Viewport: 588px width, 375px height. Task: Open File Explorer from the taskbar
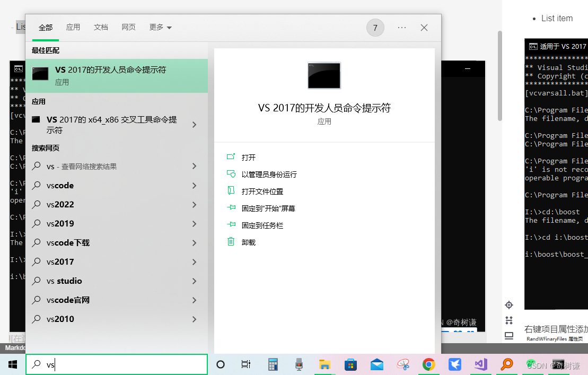tap(324, 364)
